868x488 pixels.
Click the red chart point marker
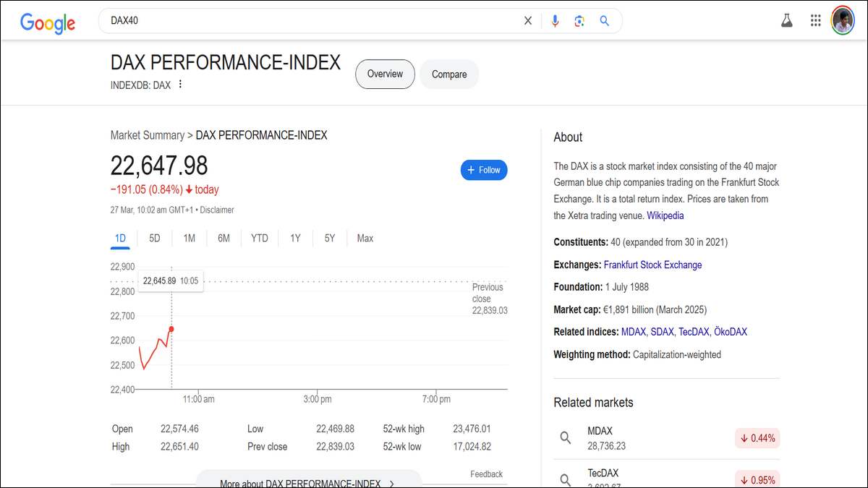pos(171,329)
